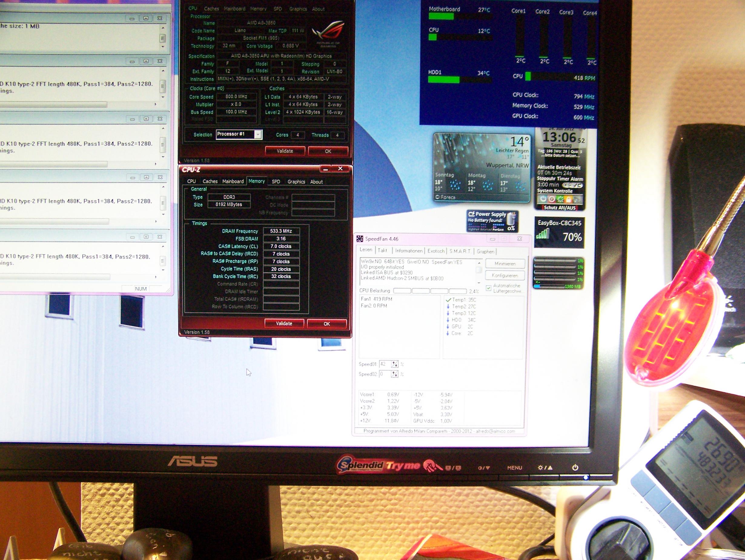Toggle Automatische Lüftergeschwindigkeit checkbox in SpeedFan
The width and height of the screenshot is (745, 560).
488,288
